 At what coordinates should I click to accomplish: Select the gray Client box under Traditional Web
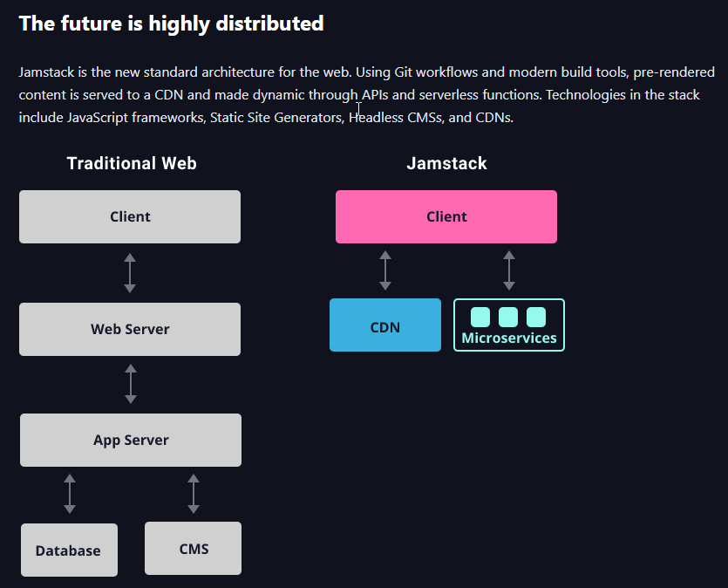130,216
